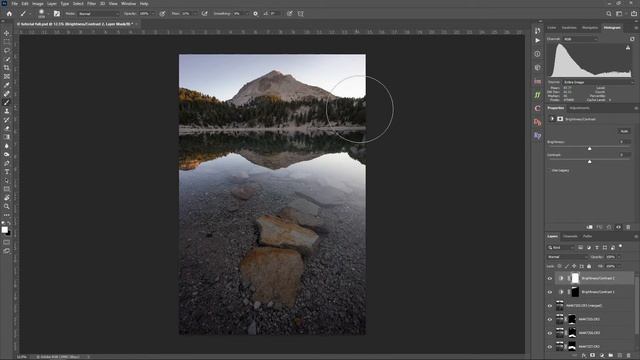The image size is (640, 360).
Task: Open the Source Entire Image dropdown
Action: pos(598,82)
